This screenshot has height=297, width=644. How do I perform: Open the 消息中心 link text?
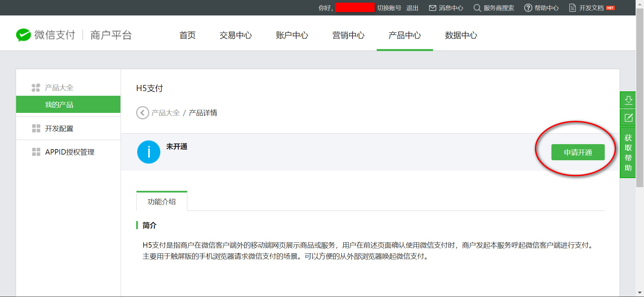[x=451, y=8]
